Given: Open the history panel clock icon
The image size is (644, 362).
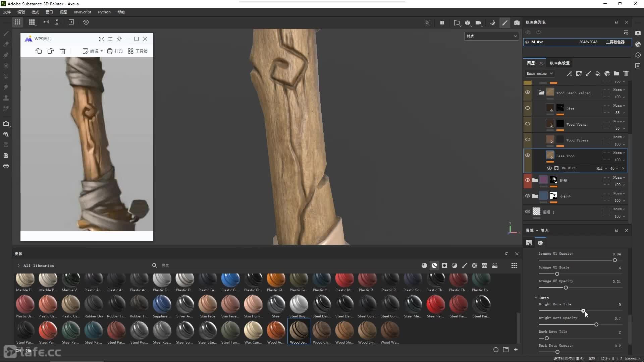Looking at the screenshot, I should [x=638, y=55].
